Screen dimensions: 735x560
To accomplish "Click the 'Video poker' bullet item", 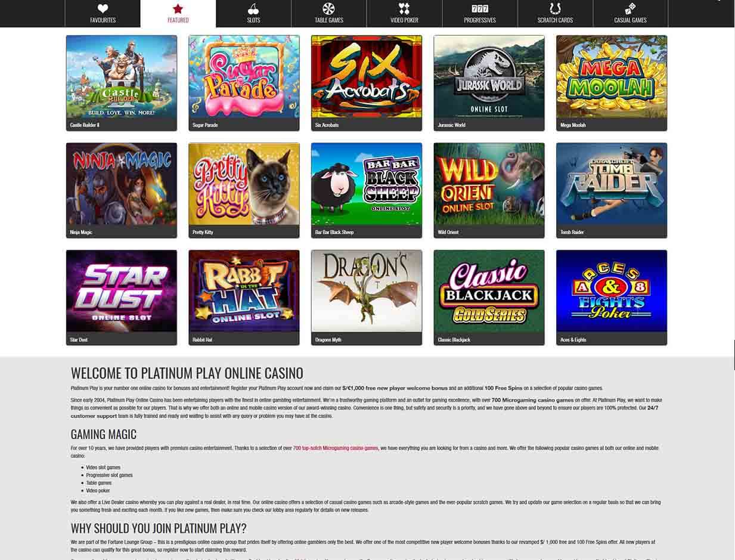I will (x=98, y=491).
